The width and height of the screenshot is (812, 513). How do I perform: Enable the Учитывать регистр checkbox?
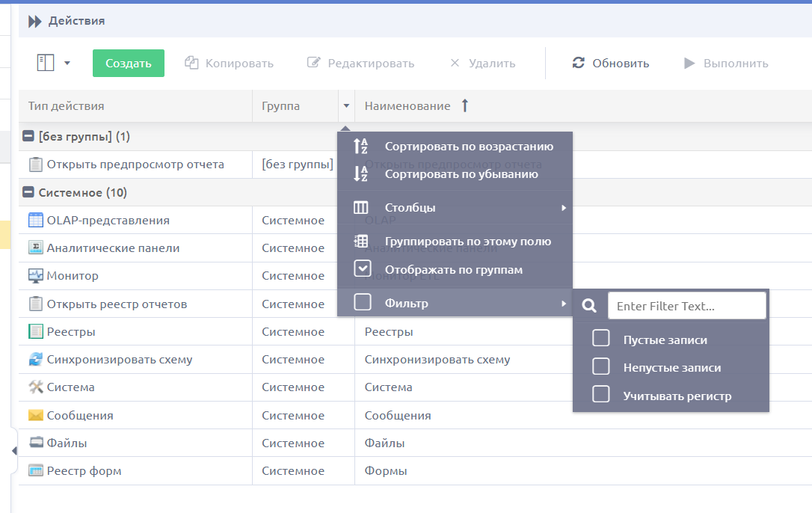600,394
